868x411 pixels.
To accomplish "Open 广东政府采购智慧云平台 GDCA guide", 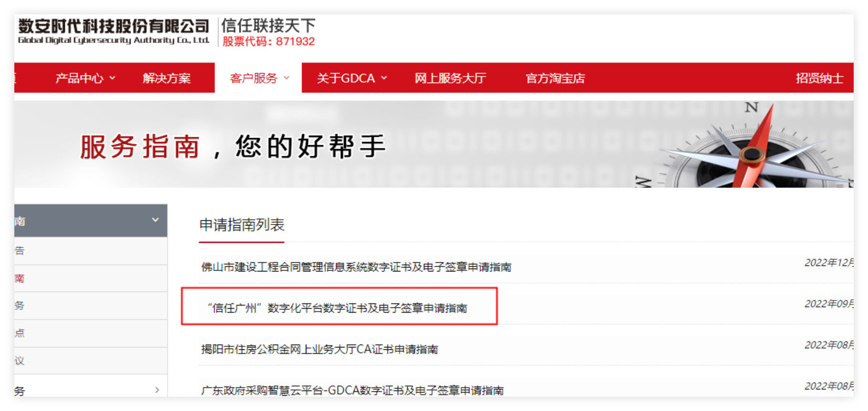I will coord(352,390).
